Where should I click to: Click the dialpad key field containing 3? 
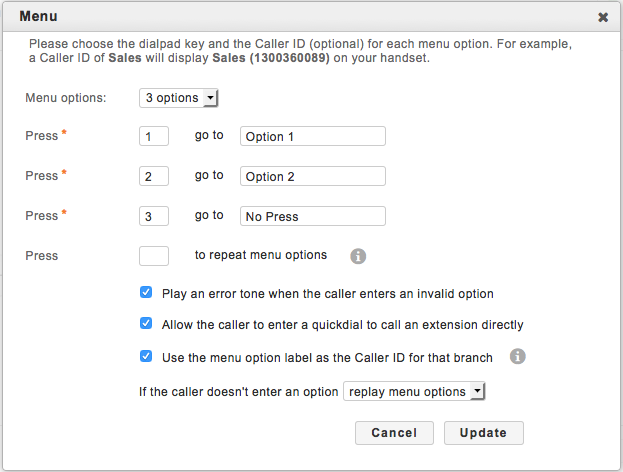coord(153,216)
